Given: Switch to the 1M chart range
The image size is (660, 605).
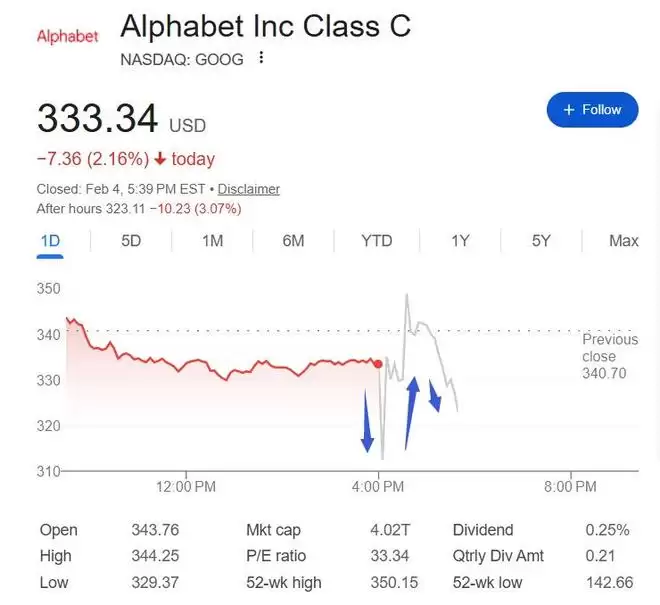Looking at the screenshot, I should click(x=212, y=240).
